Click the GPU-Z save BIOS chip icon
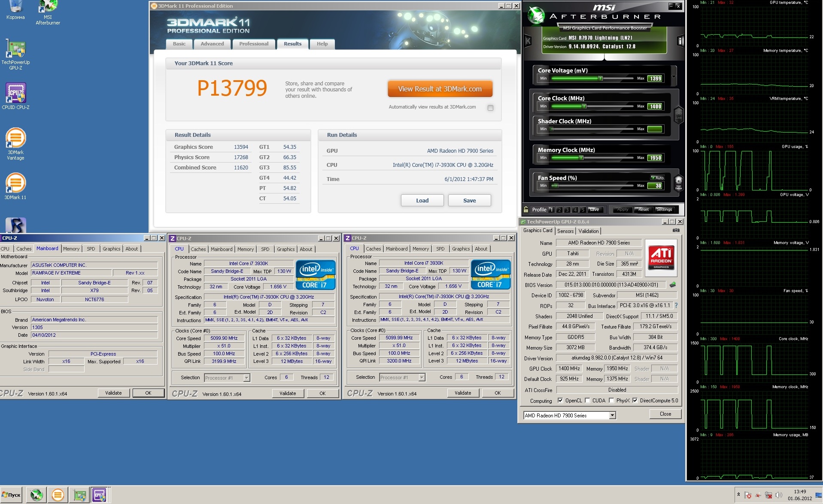 click(673, 284)
